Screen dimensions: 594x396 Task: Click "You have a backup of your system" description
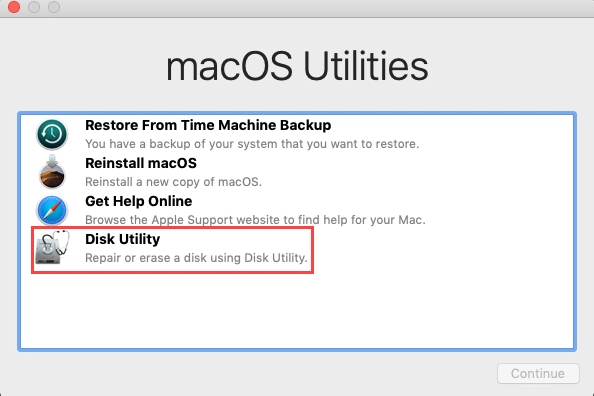click(252, 144)
